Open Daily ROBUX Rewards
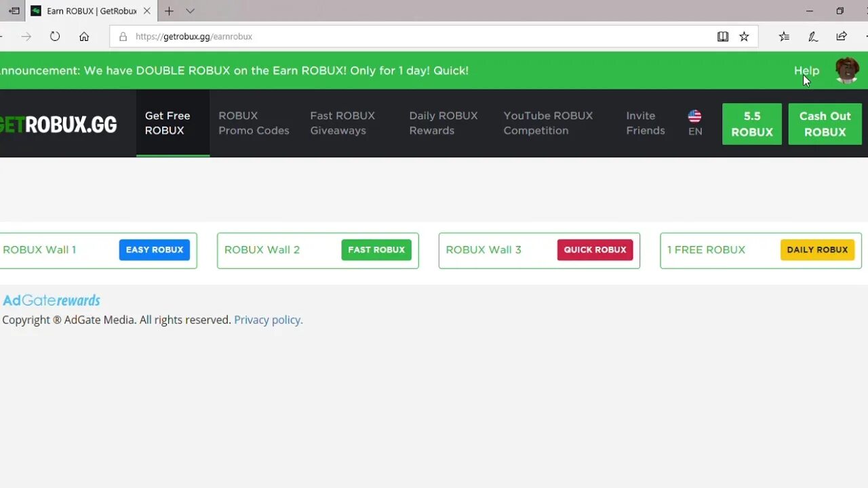Viewport: 868px width, 488px height. pyautogui.click(x=443, y=123)
